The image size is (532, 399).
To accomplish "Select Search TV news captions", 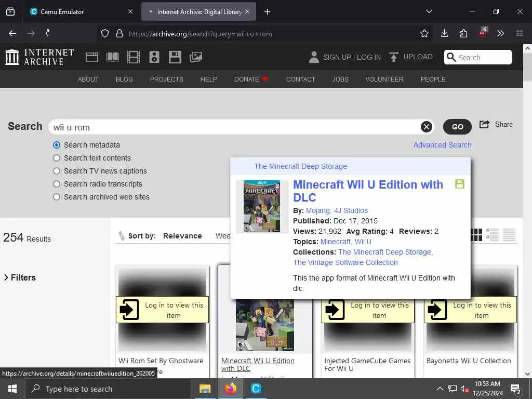I will point(57,171).
